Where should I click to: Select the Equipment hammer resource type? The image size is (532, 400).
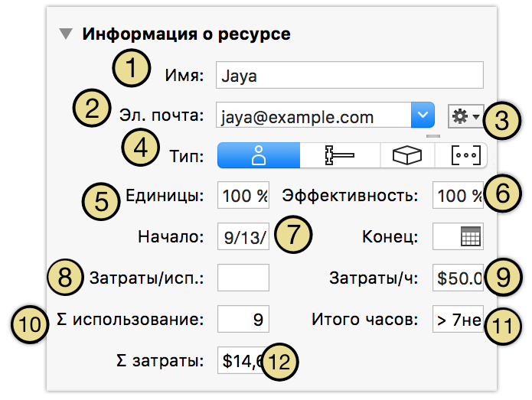pyautogui.click(x=340, y=155)
